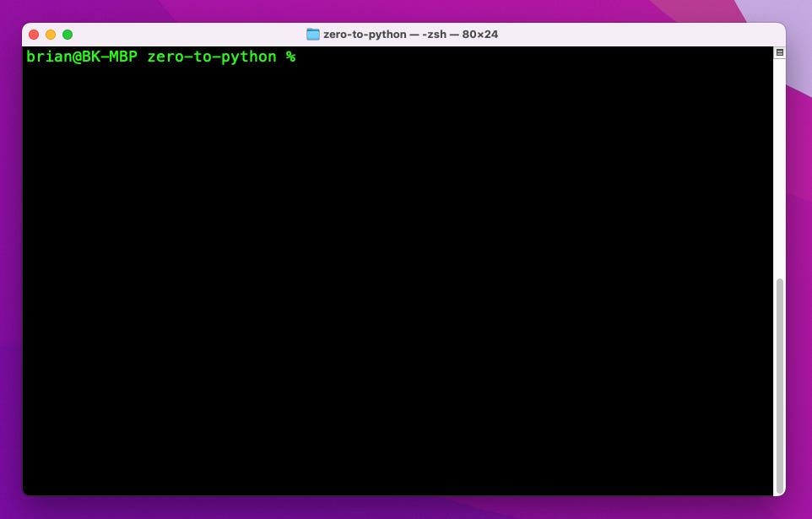The image size is (812, 519).
Task: Click the window title 'zero-to-python — -zsh — 80×24'
Action: click(411, 35)
